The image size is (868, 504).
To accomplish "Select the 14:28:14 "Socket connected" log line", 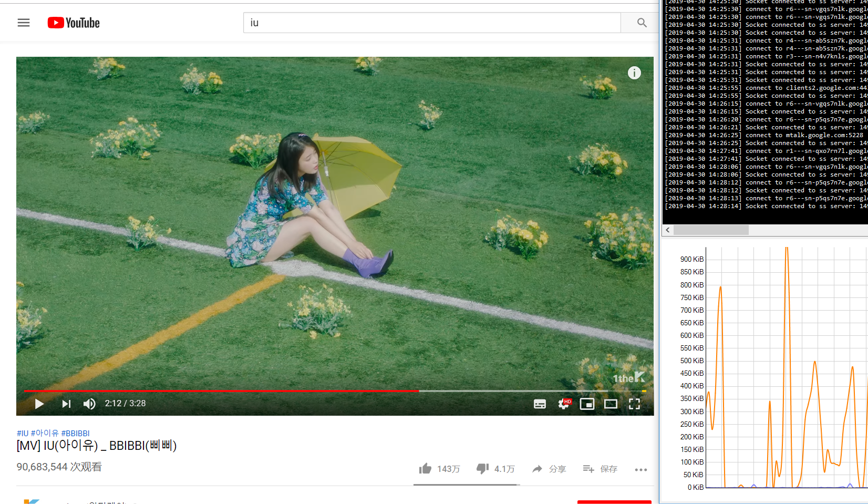I will click(x=767, y=206).
